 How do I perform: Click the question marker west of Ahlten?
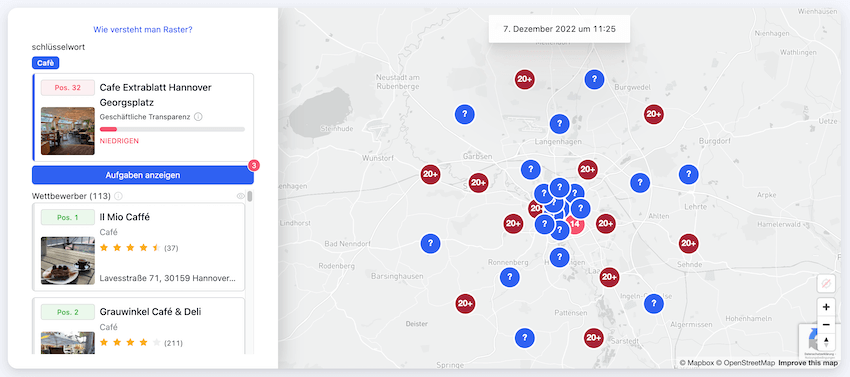(640, 182)
